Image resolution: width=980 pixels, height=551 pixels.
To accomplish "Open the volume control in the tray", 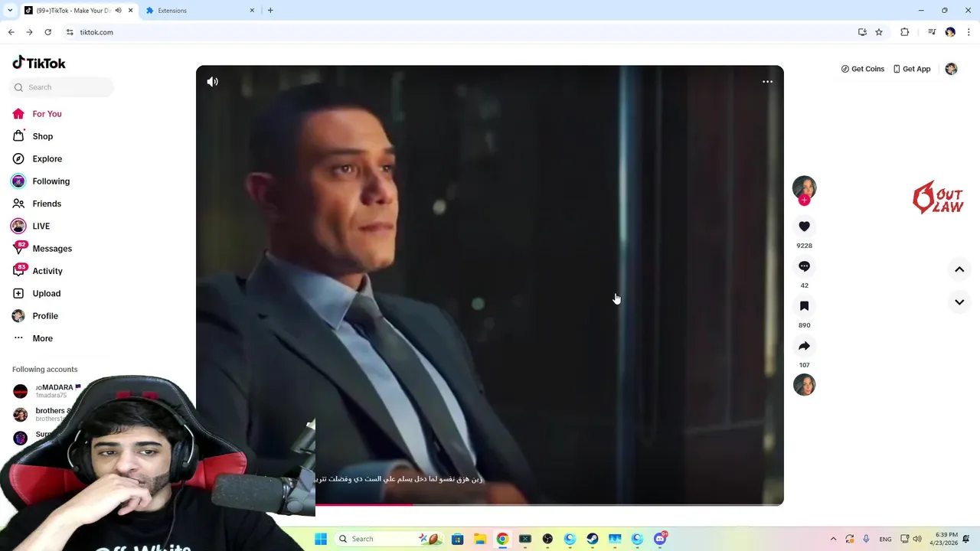I will (917, 539).
